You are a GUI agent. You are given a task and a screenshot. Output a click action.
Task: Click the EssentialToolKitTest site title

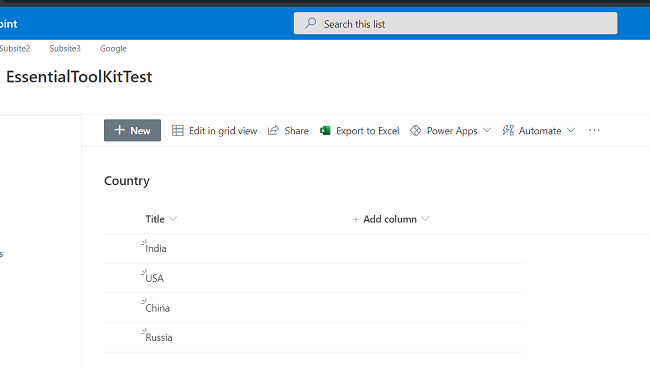[79, 77]
